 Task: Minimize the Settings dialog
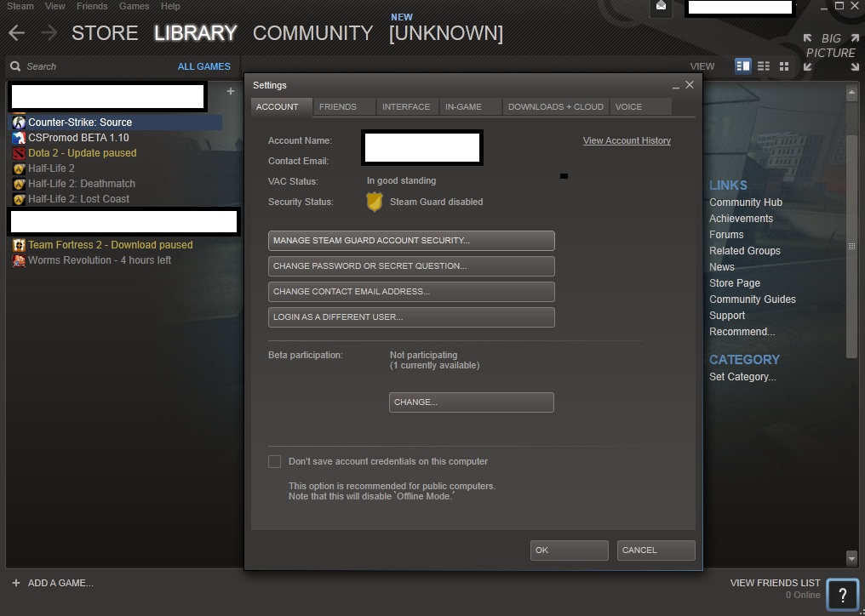pyautogui.click(x=675, y=86)
